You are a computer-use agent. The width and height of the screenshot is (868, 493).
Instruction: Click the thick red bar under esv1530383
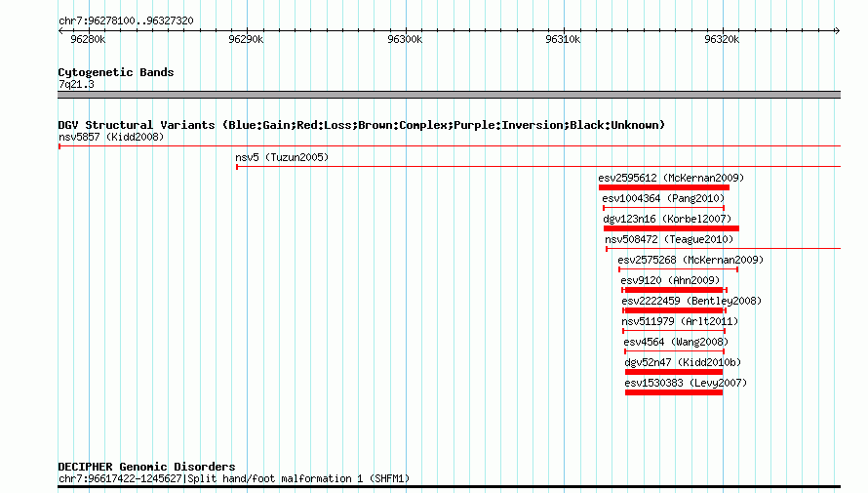(674, 392)
